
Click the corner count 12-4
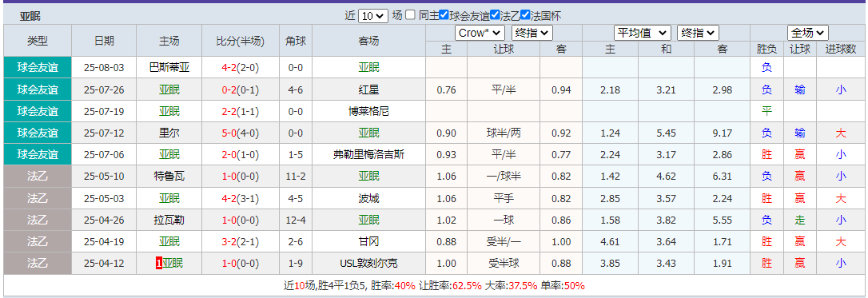click(296, 220)
